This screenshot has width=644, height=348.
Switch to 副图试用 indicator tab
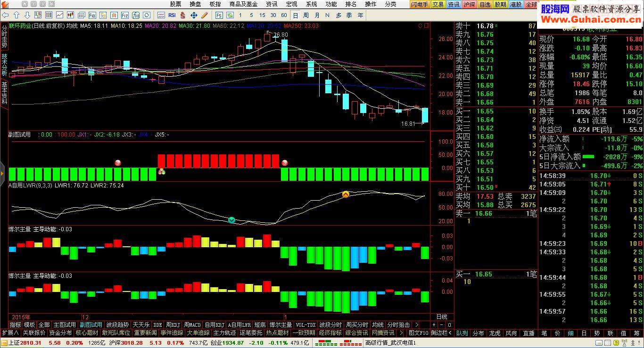(91, 325)
